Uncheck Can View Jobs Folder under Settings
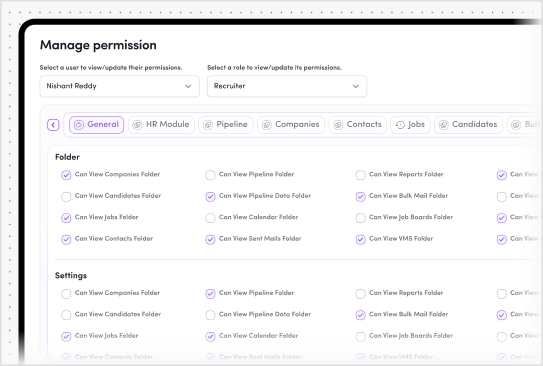The width and height of the screenshot is (543, 366). (x=66, y=337)
